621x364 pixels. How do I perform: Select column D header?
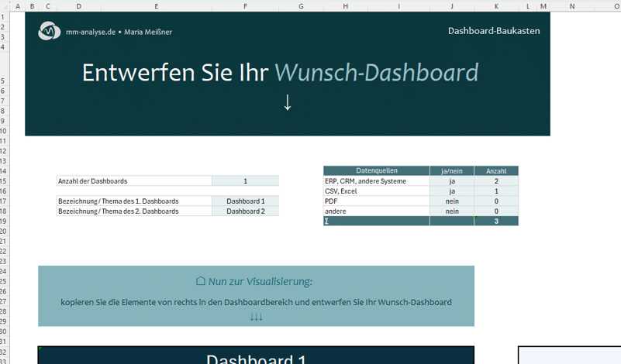[79, 6]
